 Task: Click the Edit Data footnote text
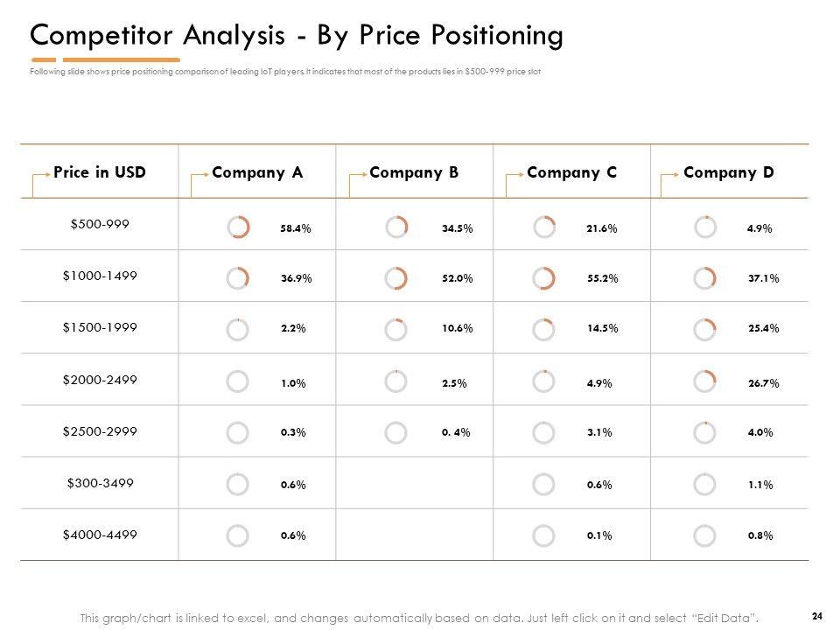coord(418,618)
